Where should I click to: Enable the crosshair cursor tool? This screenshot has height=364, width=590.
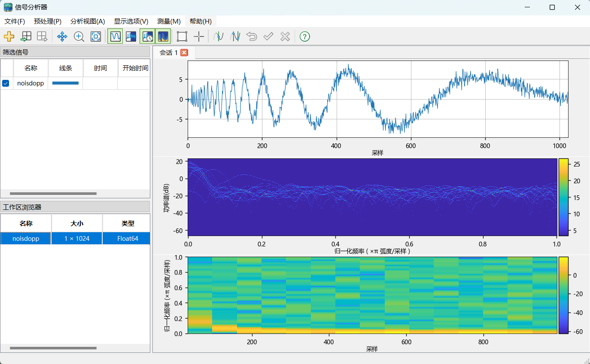(x=199, y=36)
